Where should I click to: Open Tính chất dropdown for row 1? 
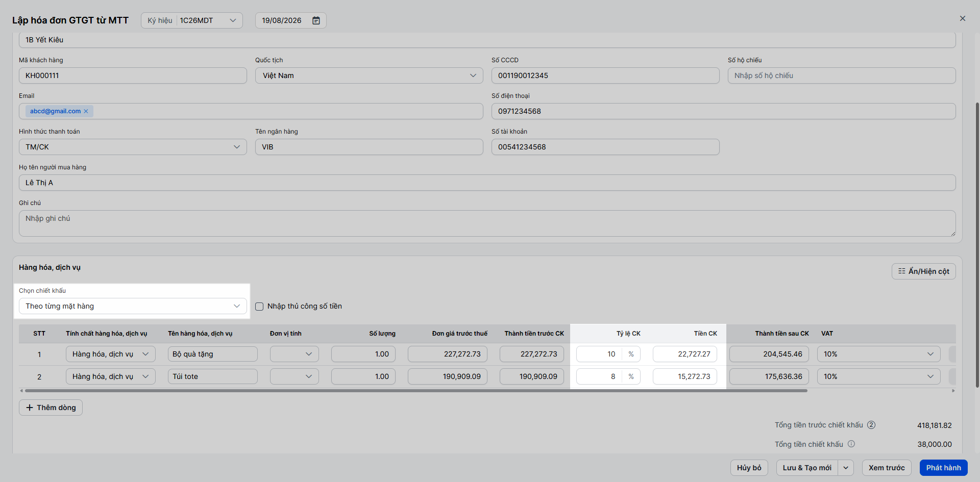coord(110,354)
